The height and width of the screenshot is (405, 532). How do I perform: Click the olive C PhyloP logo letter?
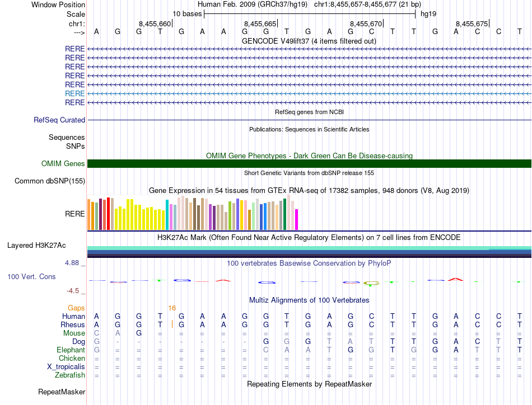[x=371, y=283]
